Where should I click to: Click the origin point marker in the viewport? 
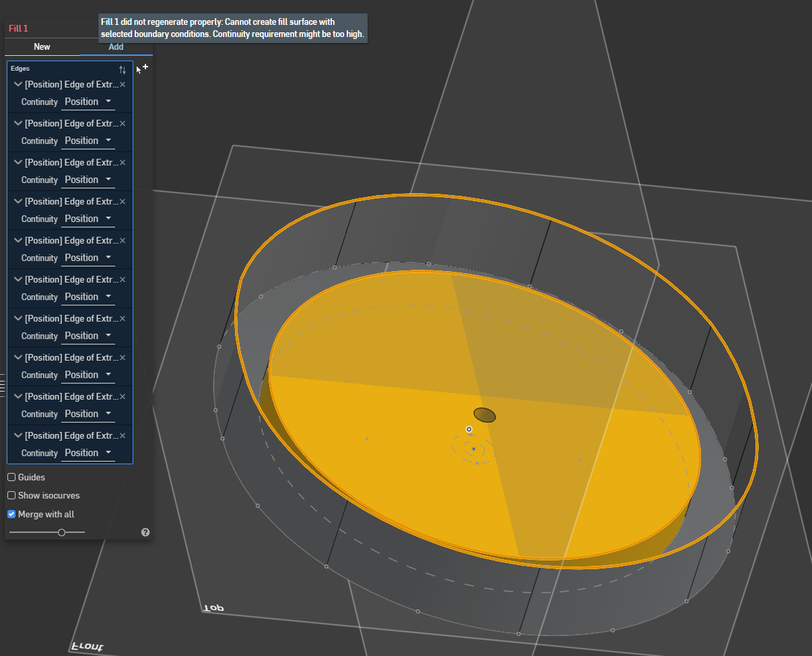[x=469, y=429]
